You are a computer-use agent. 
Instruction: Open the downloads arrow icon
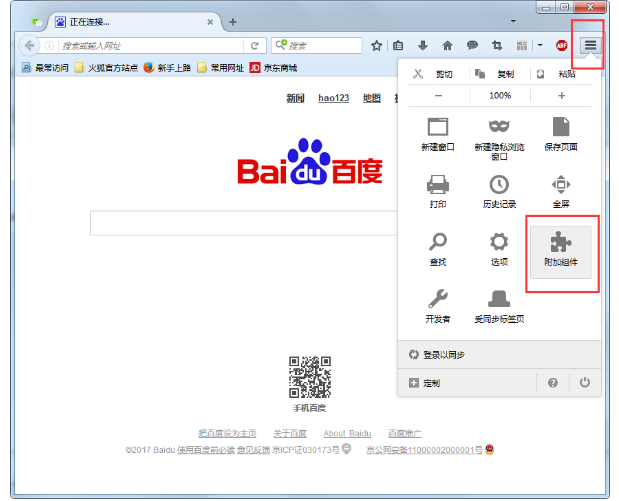pos(423,46)
